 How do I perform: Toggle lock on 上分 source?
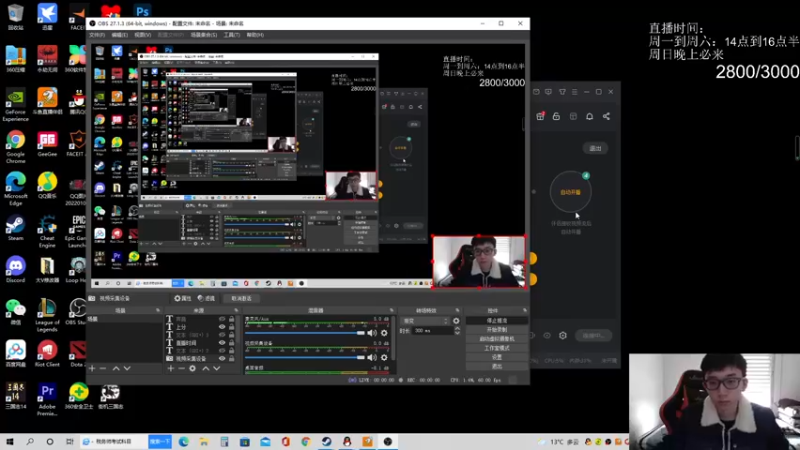pos(232,327)
